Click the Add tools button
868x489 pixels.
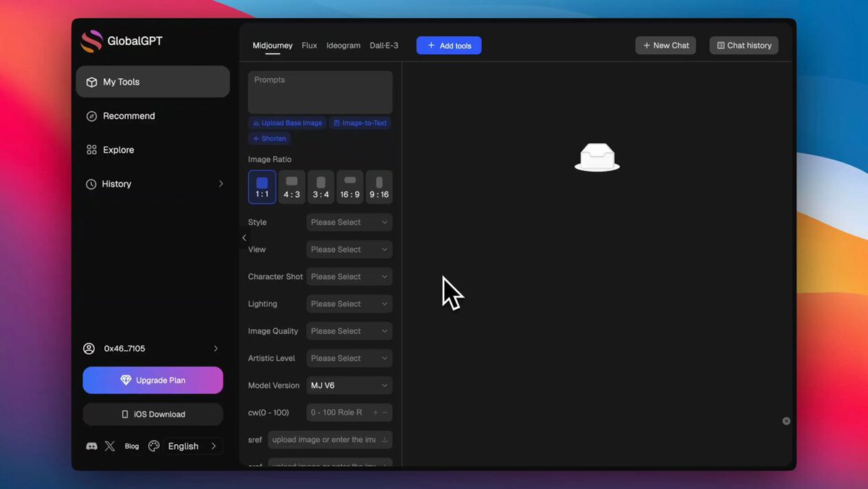(x=449, y=46)
